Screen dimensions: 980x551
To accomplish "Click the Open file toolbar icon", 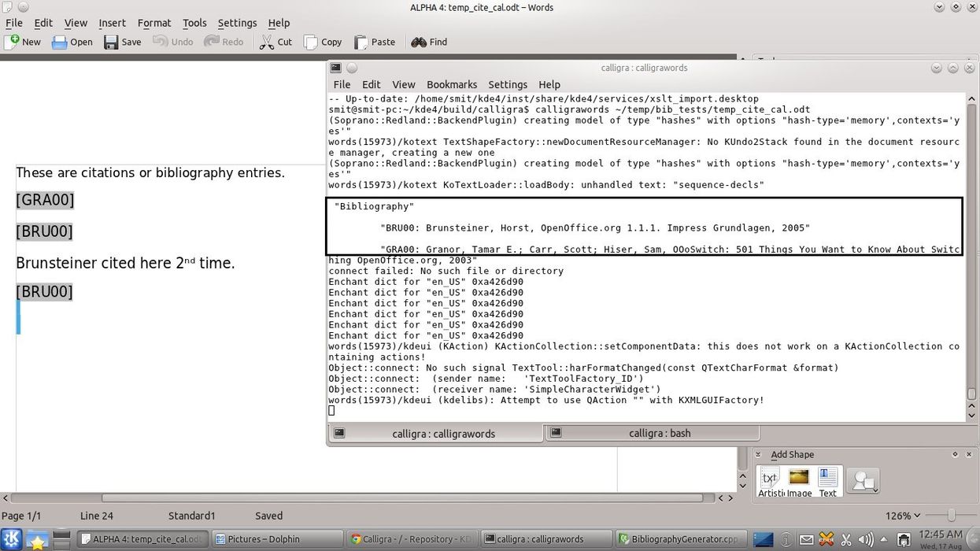I will pos(60,42).
